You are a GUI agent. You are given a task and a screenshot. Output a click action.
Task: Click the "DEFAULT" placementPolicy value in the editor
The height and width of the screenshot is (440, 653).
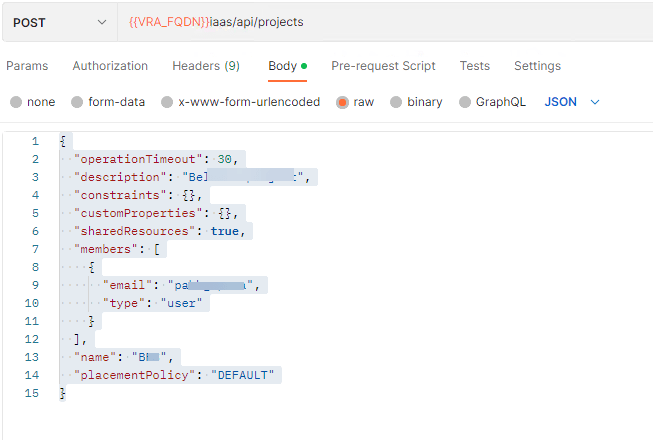coord(241,375)
